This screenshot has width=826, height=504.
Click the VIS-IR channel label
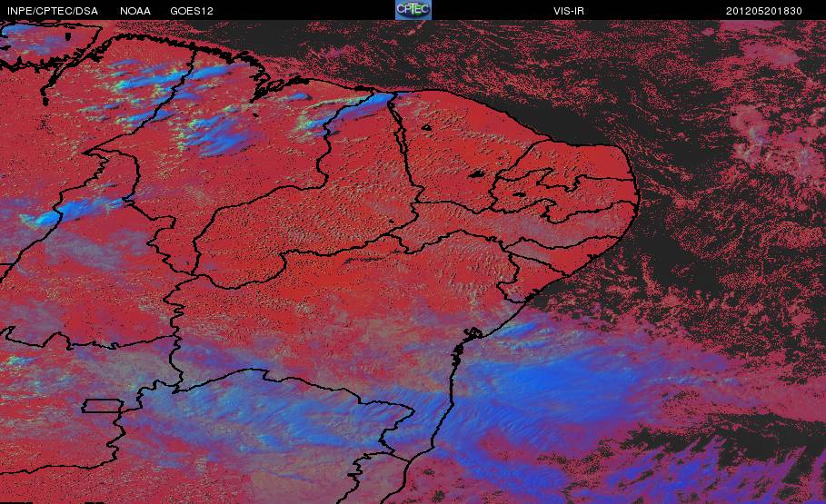click(x=569, y=11)
